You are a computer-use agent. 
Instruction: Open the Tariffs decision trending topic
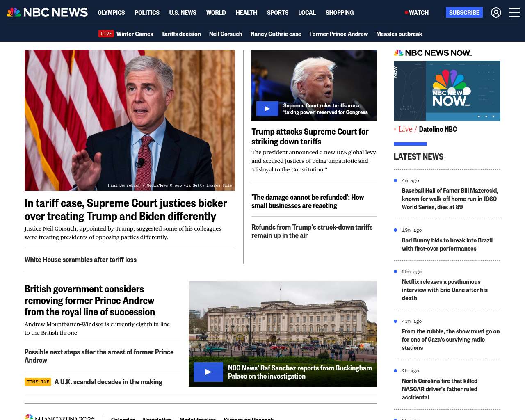(181, 34)
